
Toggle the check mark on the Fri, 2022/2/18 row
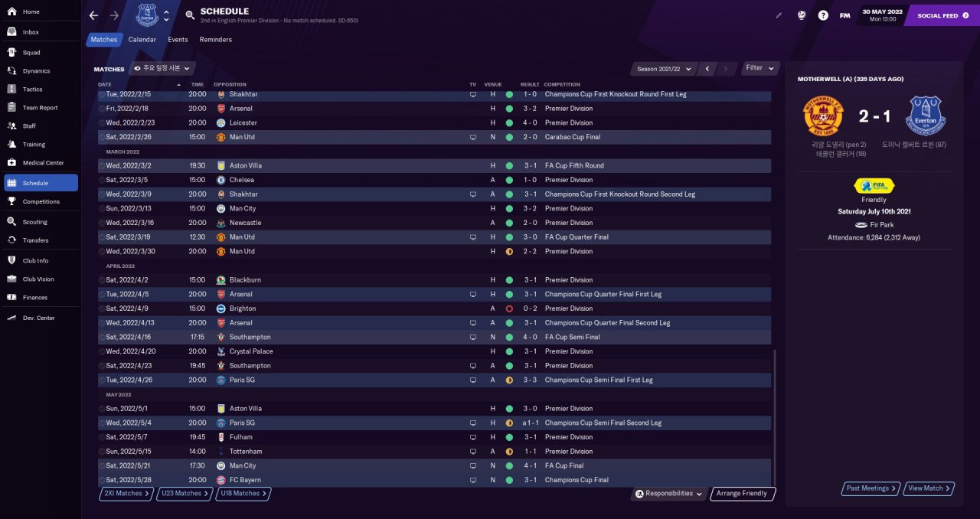click(102, 109)
